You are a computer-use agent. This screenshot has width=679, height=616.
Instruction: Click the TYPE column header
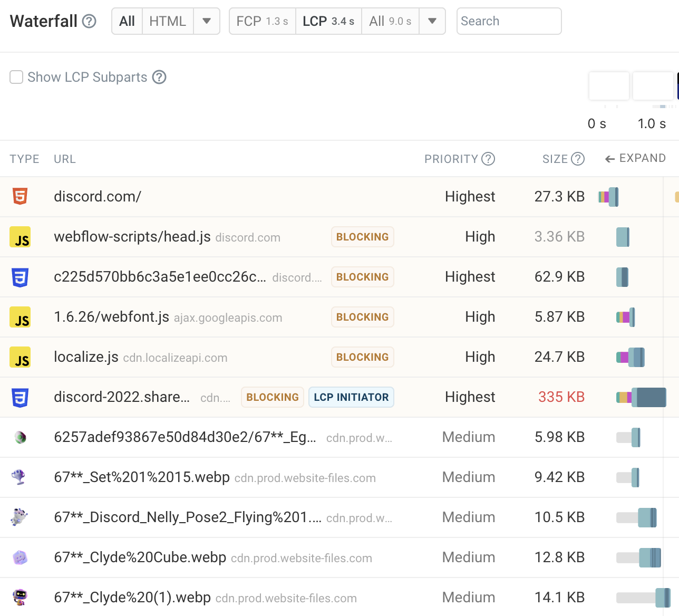(25, 159)
